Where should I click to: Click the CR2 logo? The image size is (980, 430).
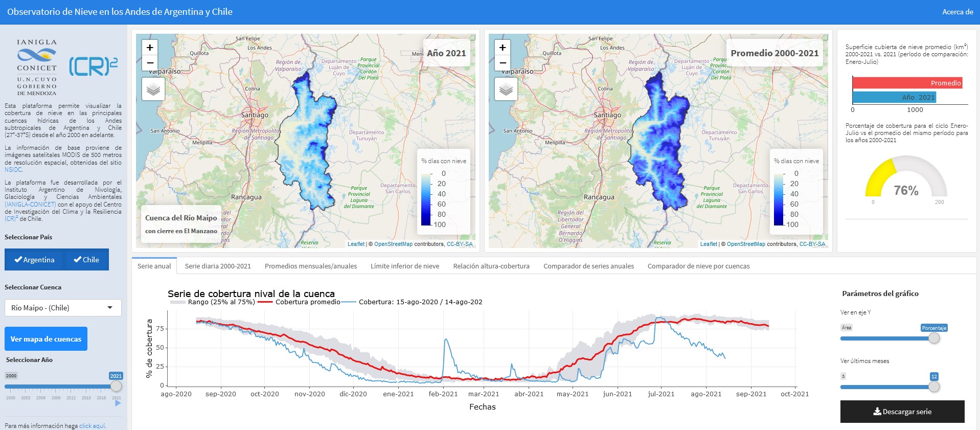(93, 66)
